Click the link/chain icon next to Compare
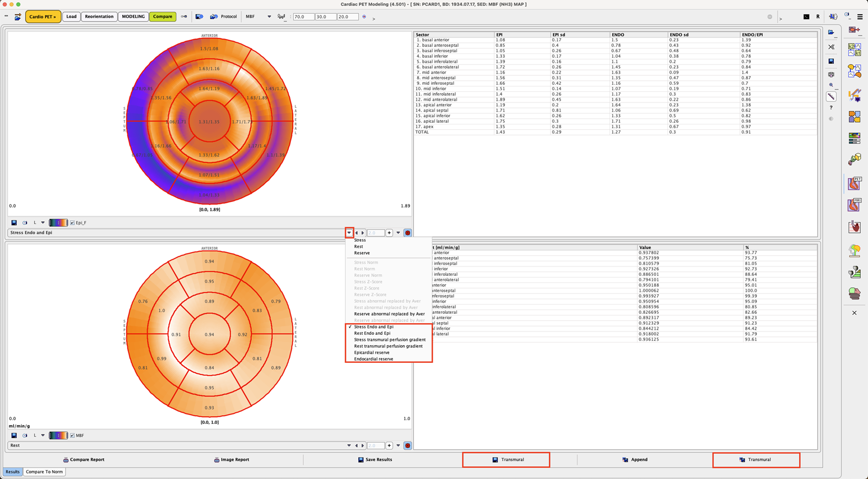The width and height of the screenshot is (868, 479). coord(184,17)
